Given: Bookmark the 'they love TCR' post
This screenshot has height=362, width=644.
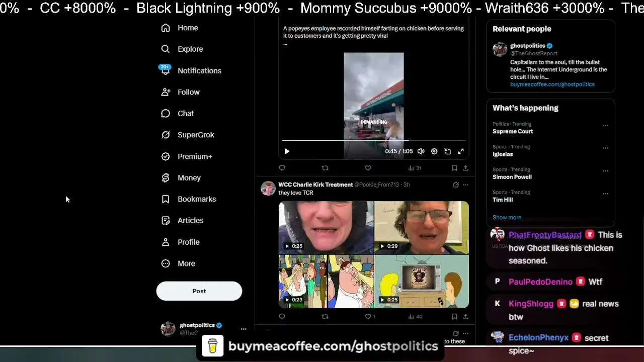Looking at the screenshot, I should point(454,316).
